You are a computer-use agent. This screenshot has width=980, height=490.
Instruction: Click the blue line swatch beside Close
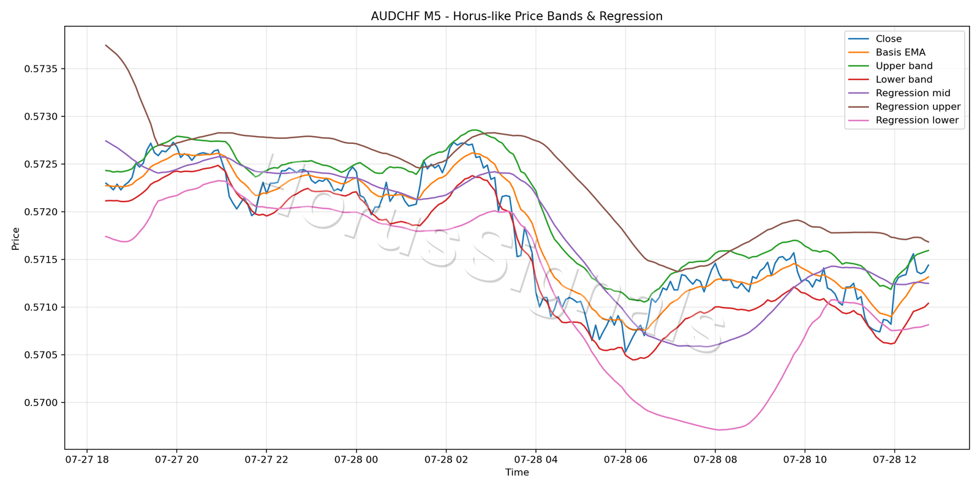[x=859, y=39]
